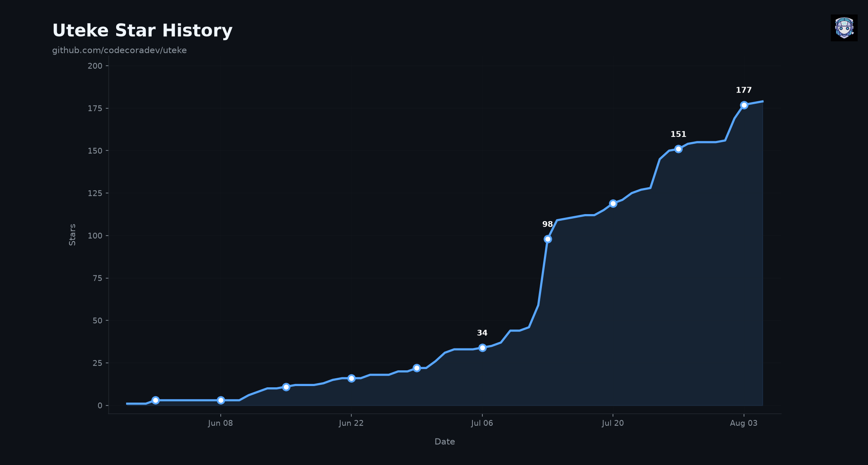Click the marker above Jun 22

[351, 378]
